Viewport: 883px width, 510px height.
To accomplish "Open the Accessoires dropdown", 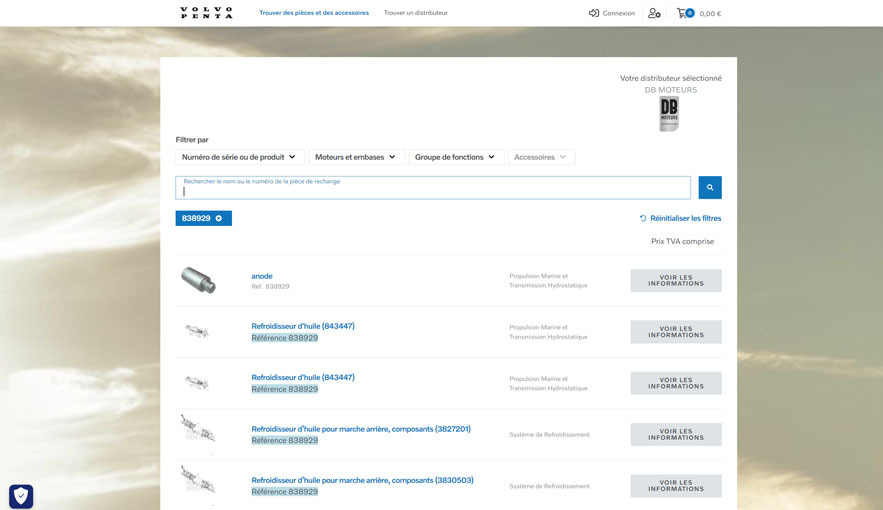I will (x=541, y=157).
